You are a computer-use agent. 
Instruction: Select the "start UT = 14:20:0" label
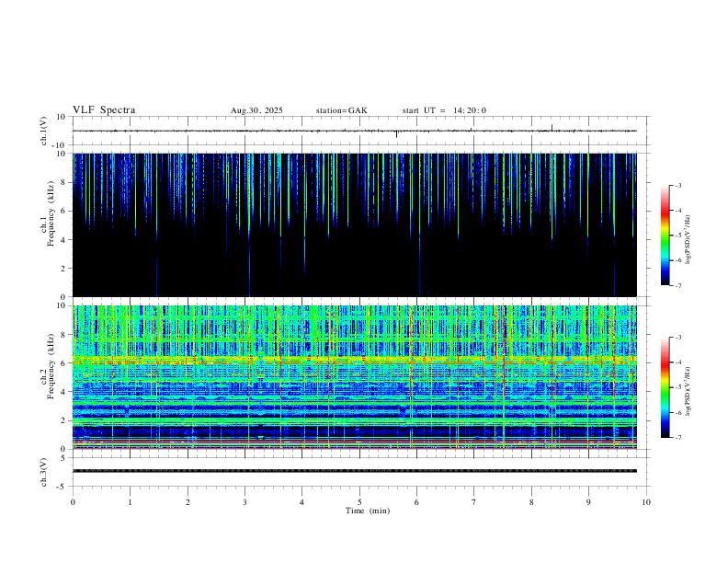[x=444, y=110]
